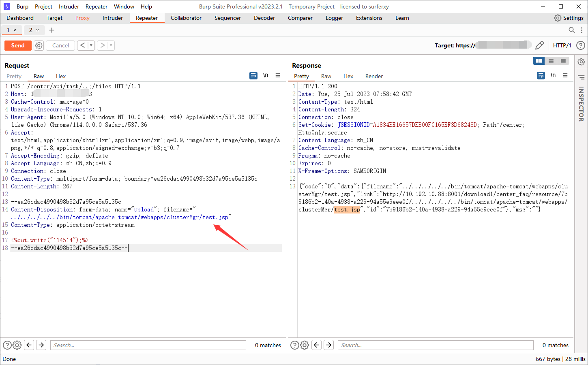
Task: Expand Inspector panel lines icon
Action: pyautogui.click(x=581, y=77)
